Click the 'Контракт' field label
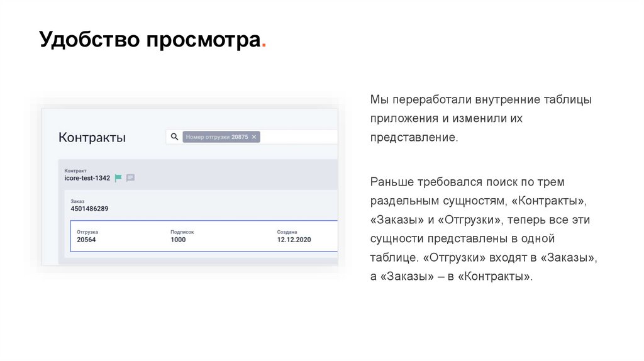Viewport: 644px width, 361px height. click(75, 170)
